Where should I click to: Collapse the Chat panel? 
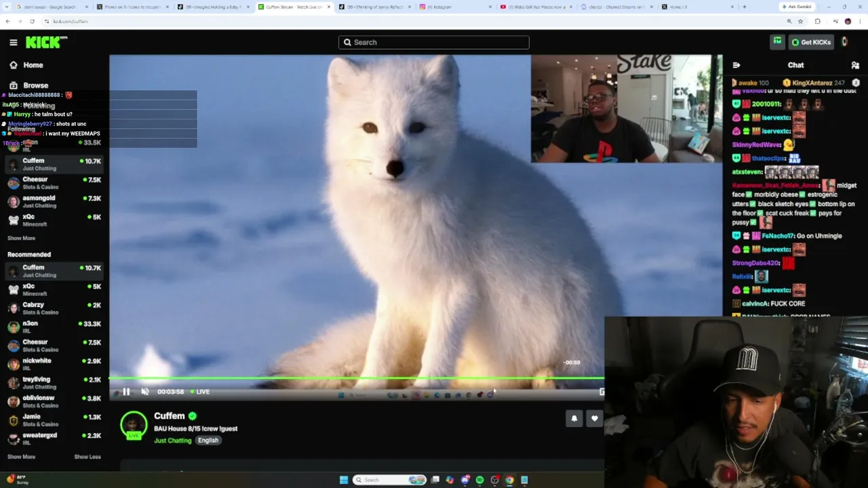pos(736,65)
